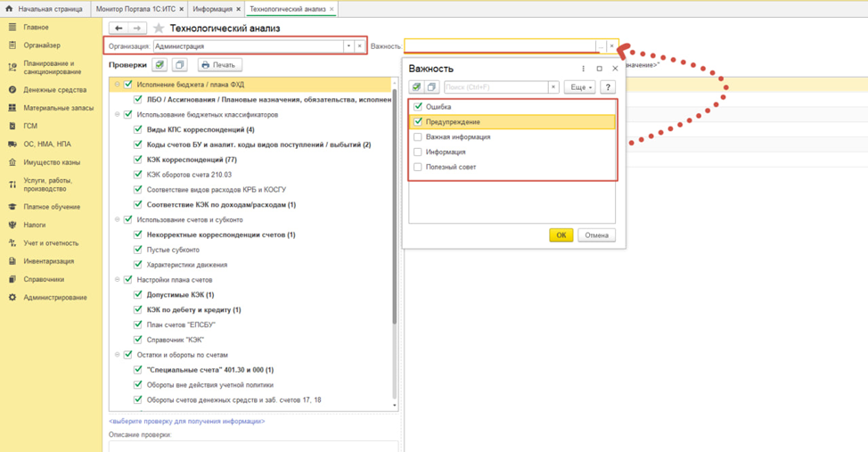Image resolution: width=868 pixels, height=452 pixels.
Task: Toggle КЭК корреспонденций (77) checkbox
Action: coord(138,159)
